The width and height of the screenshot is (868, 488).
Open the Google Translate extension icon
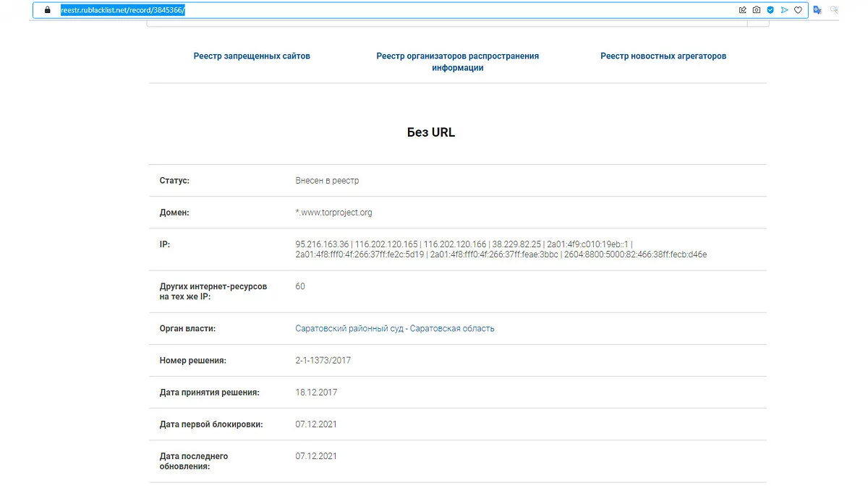tap(817, 10)
